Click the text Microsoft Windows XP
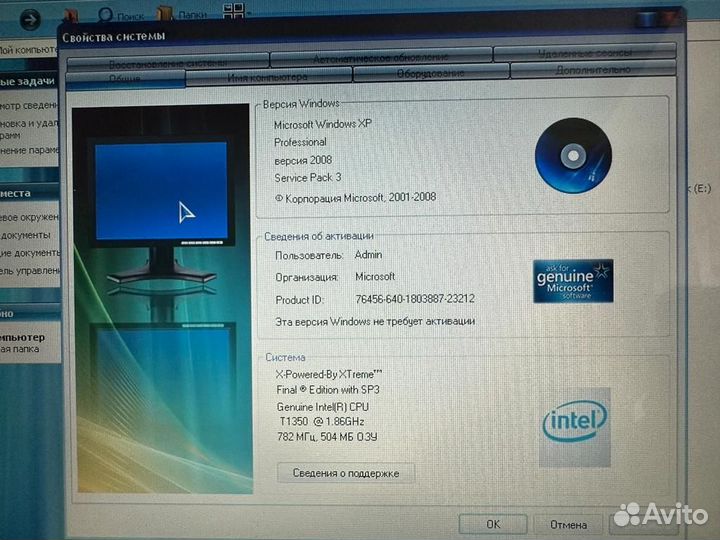Viewport: 720px width, 540px height. pos(323,124)
